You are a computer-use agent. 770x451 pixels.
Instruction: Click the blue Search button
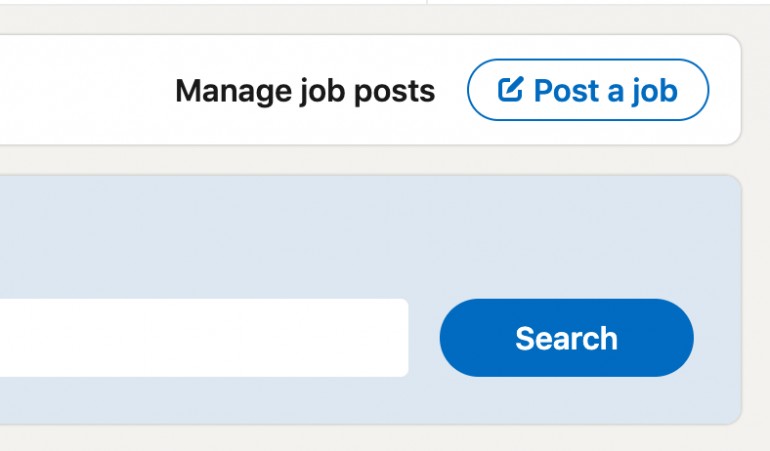point(566,338)
